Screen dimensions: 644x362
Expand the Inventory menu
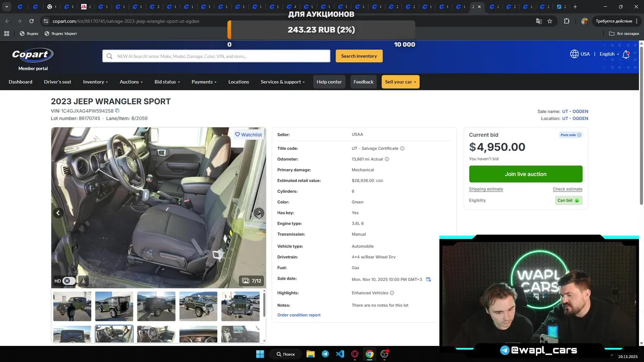click(96, 82)
